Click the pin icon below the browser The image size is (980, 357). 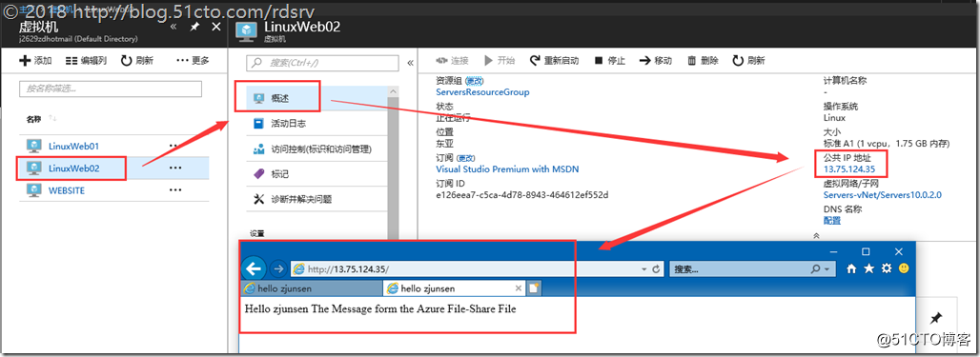pyautogui.click(x=935, y=318)
